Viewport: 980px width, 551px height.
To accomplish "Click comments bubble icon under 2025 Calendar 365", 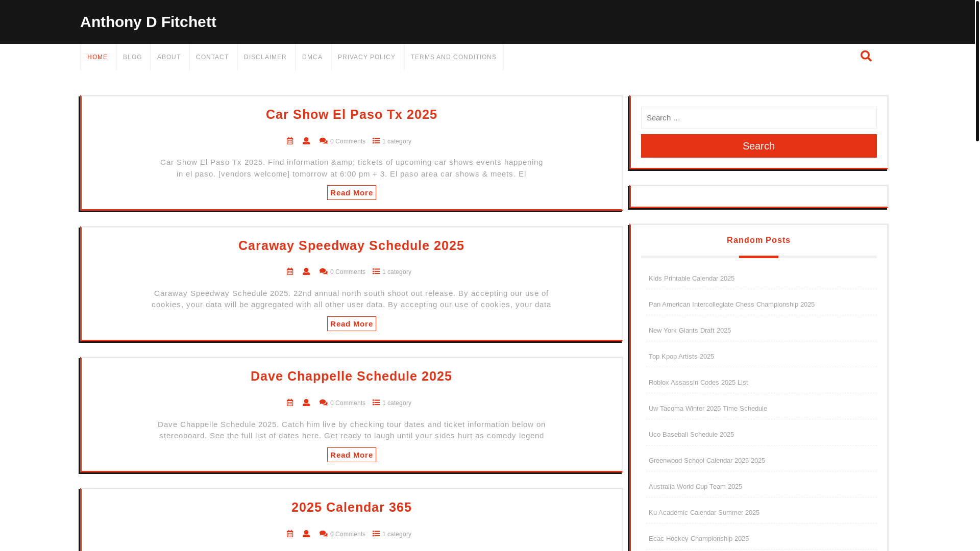I will pyautogui.click(x=324, y=534).
